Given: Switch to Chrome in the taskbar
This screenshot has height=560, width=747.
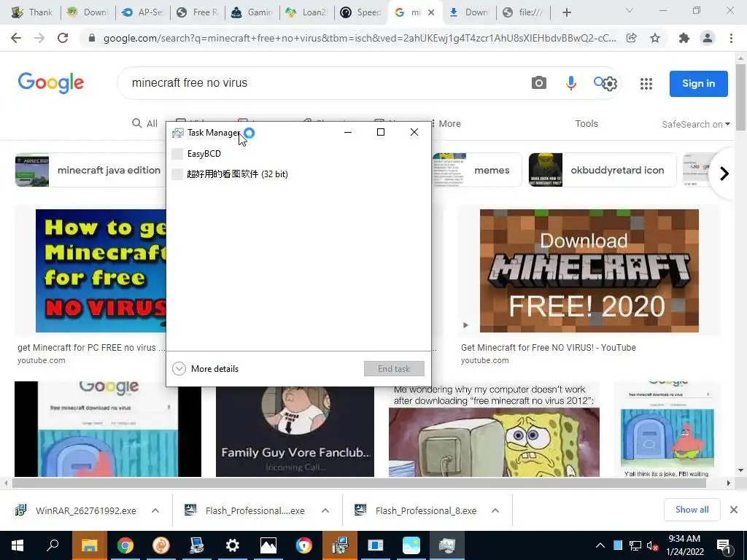Looking at the screenshot, I should [x=125, y=545].
